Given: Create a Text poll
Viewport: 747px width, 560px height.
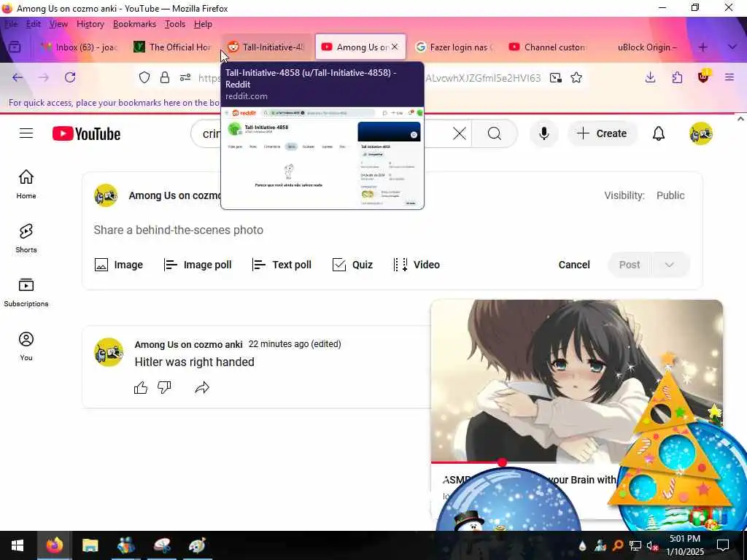Looking at the screenshot, I should 282,265.
